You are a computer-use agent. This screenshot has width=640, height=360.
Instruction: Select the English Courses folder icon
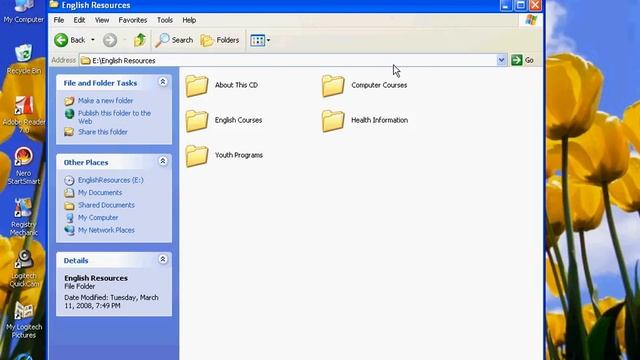[197, 121]
